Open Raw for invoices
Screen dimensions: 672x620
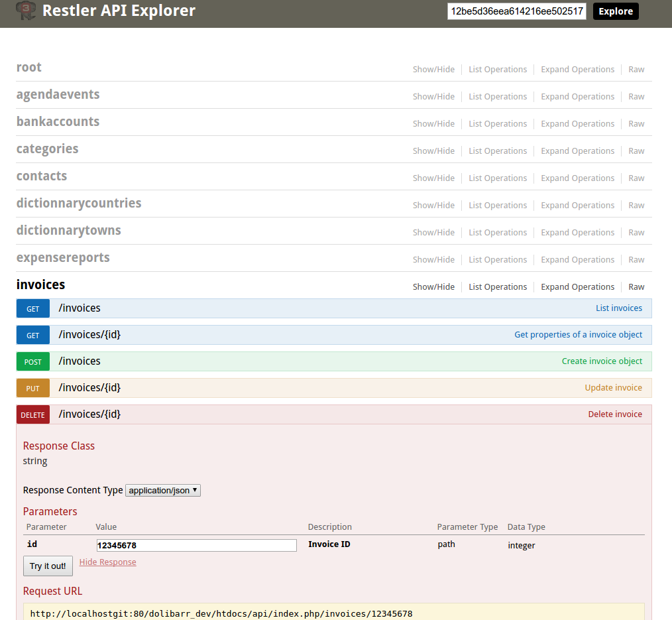coord(636,287)
